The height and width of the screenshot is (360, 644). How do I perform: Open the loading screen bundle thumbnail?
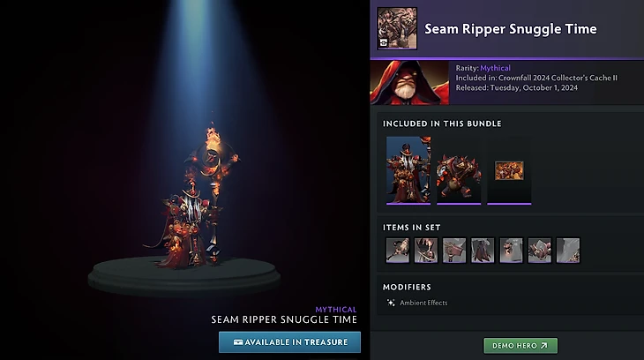pyautogui.click(x=509, y=170)
